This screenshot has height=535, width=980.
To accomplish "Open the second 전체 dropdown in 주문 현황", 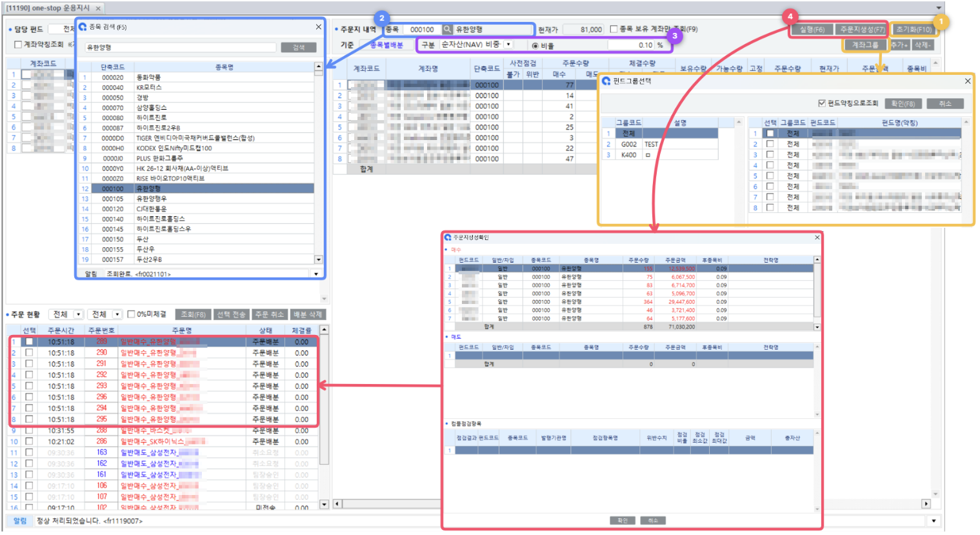I will [x=117, y=314].
